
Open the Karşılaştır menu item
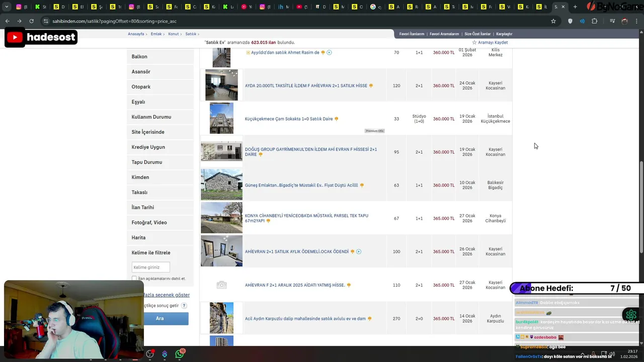[x=504, y=34]
